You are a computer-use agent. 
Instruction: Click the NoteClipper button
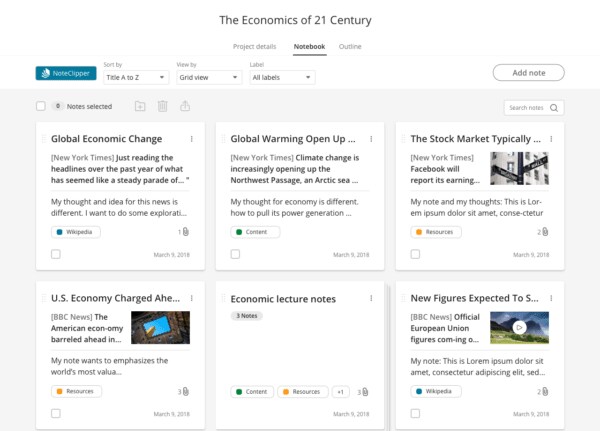click(x=65, y=73)
